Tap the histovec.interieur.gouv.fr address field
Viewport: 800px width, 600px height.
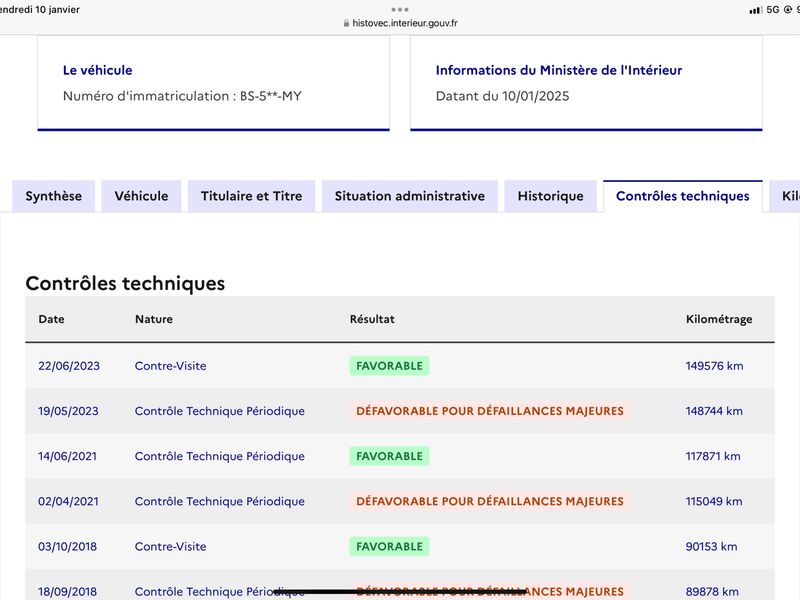tap(401, 23)
